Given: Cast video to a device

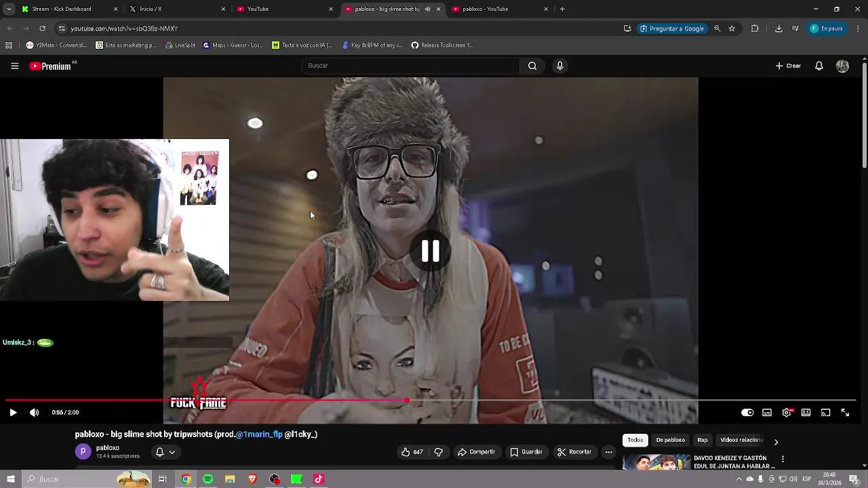Looking at the screenshot, I should coord(825,412).
